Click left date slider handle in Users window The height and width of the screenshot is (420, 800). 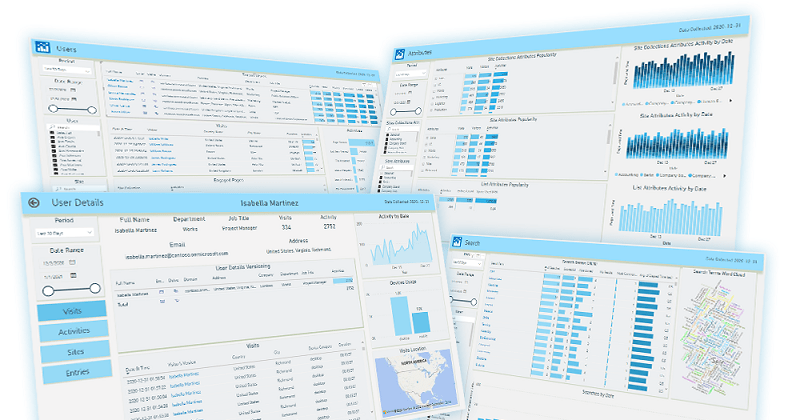pyautogui.click(x=53, y=108)
